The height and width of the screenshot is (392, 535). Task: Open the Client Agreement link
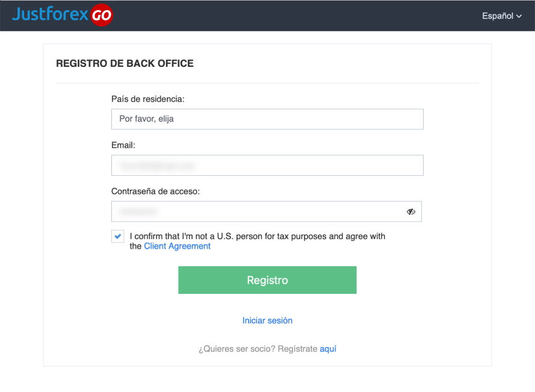tap(177, 246)
